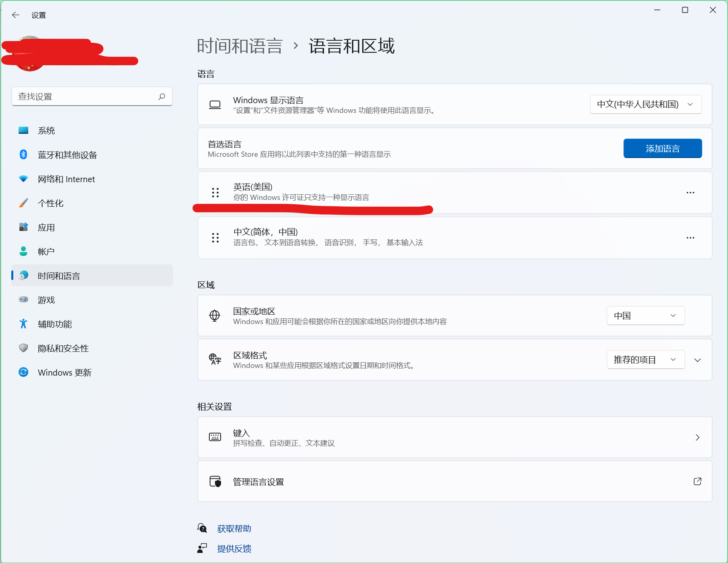Image resolution: width=728 pixels, height=563 pixels.
Task: Click the laptop icon beside Windows 显示语言
Action: 215,105
